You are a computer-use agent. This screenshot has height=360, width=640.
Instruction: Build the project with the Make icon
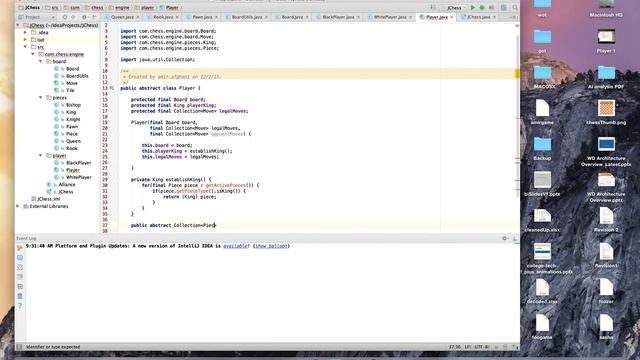pos(433,7)
